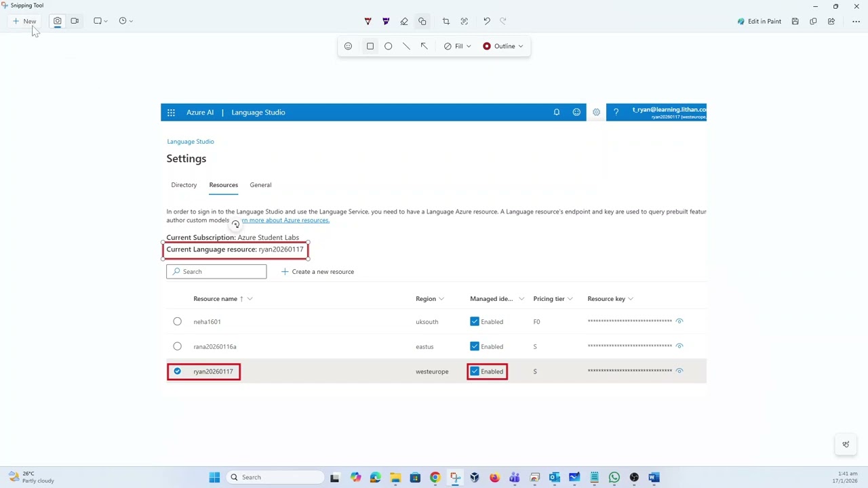Open notifications bell in Language Studio
The width and height of the screenshot is (868, 488).
pyautogui.click(x=557, y=113)
